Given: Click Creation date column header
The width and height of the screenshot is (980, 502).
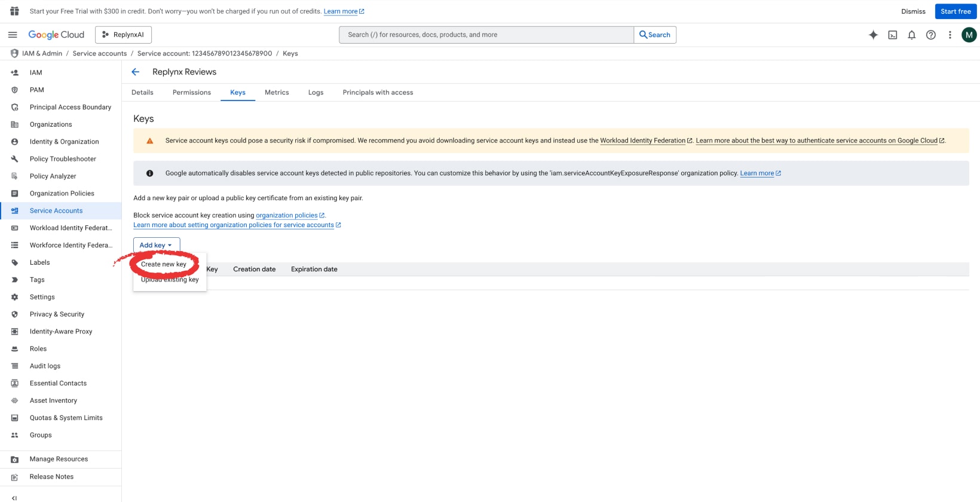Looking at the screenshot, I should [x=254, y=270].
